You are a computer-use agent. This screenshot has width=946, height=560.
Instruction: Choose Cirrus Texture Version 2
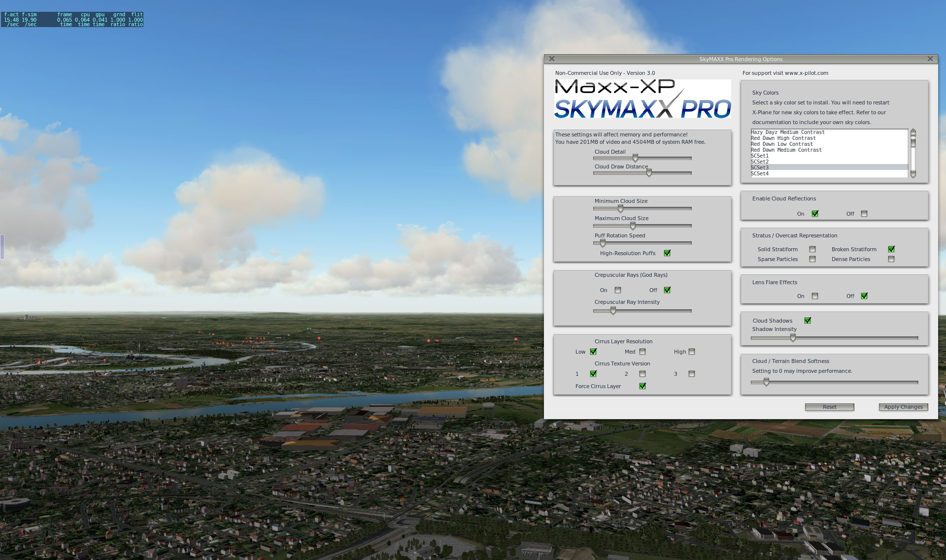pyautogui.click(x=642, y=374)
